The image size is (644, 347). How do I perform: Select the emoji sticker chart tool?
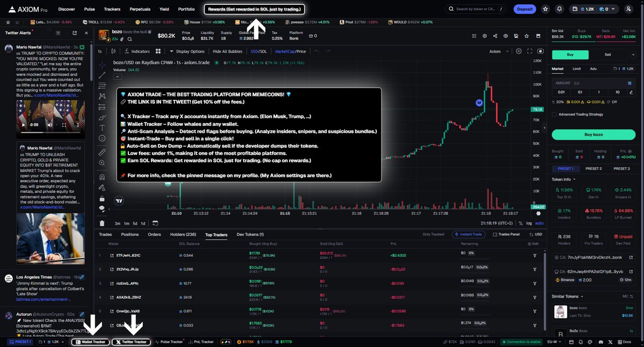(x=102, y=138)
